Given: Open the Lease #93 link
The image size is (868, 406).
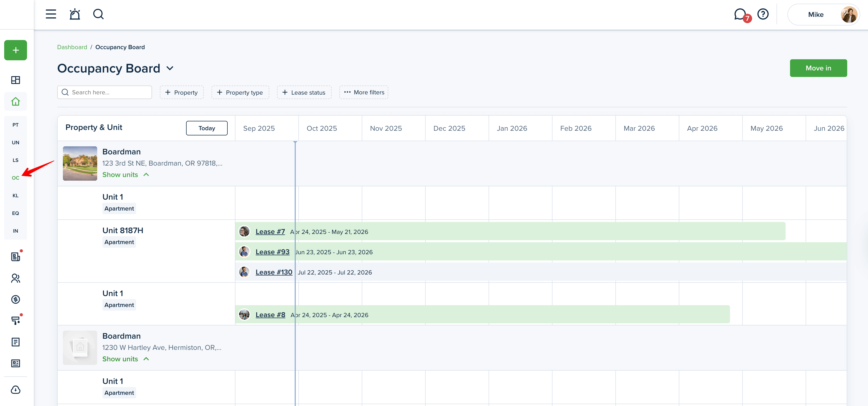Looking at the screenshot, I should coord(272,252).
